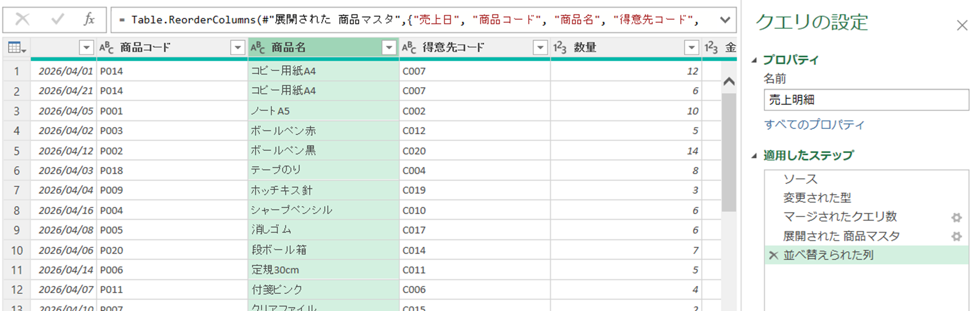Open the すべてのプロパティ link
Viewport: 980px width, 311px height.
click(814, 125)
